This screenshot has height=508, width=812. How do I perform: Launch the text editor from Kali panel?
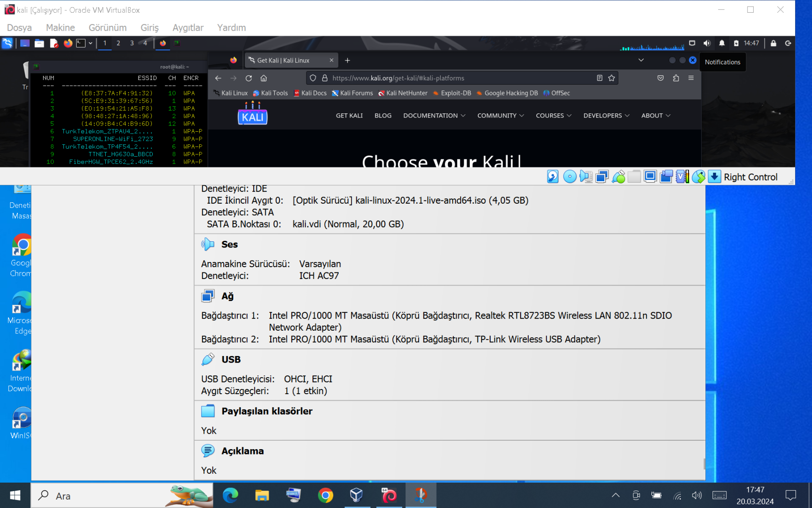[x=54, y=43]
